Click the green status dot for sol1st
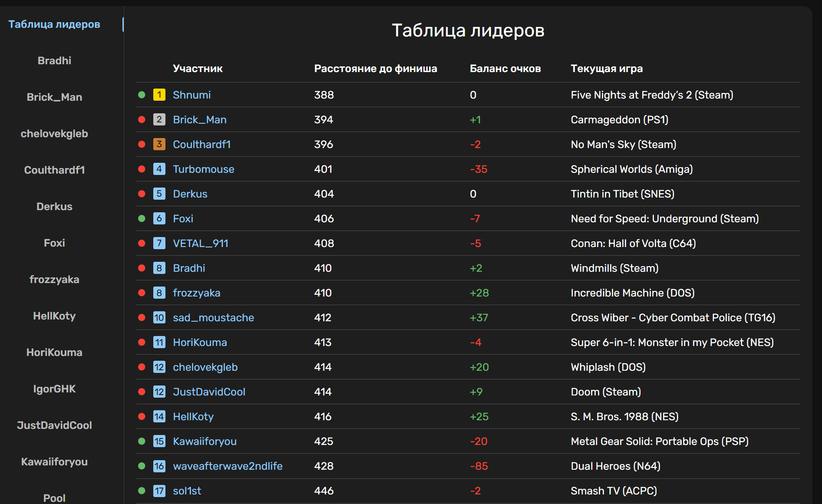This screenshot has height=504, width=822. coord(142,491)
